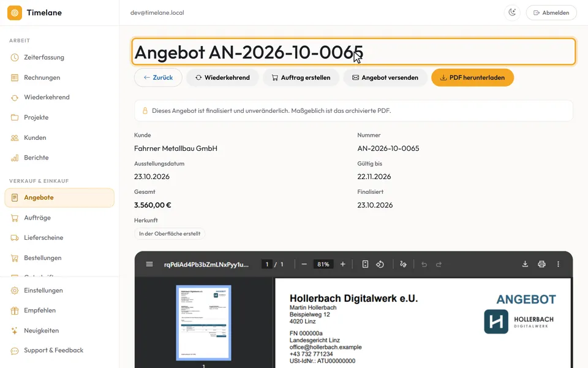Screen dimensions: 588x368
Task: Click the Abmelden logout button
Action: [x=551, y=13]
